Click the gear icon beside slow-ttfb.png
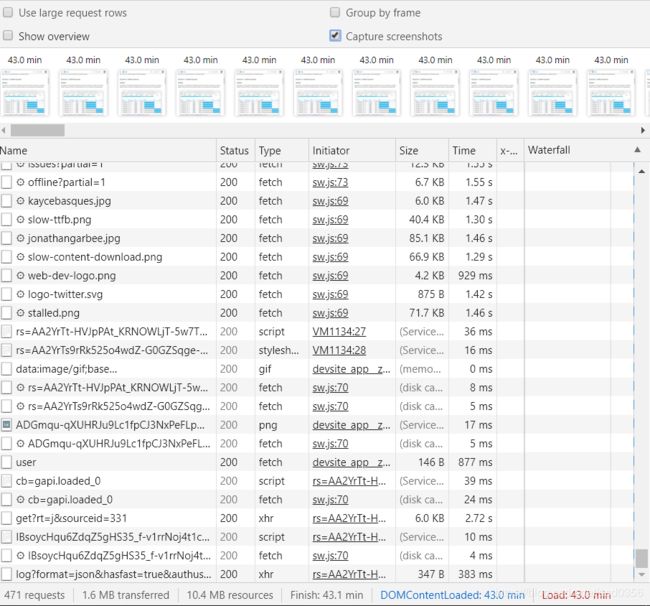The height and width of the screenshot is (606, 650). point(20,220)
